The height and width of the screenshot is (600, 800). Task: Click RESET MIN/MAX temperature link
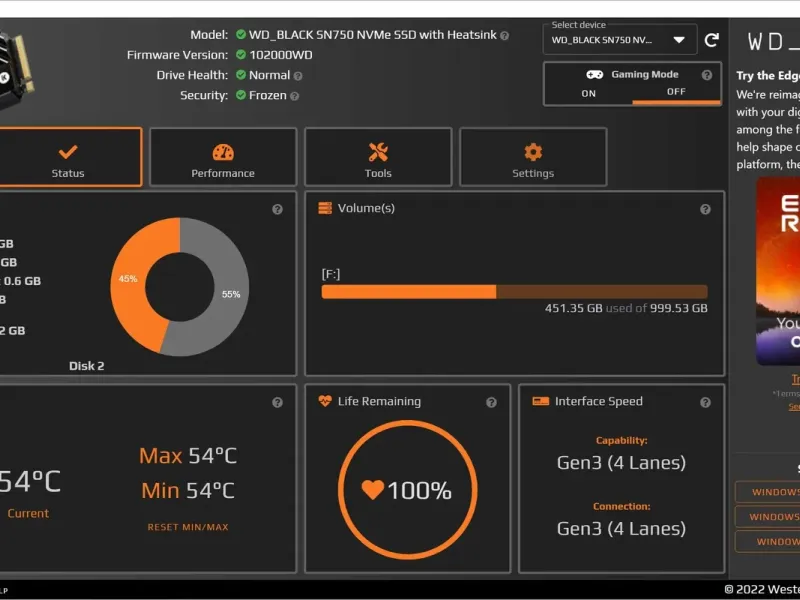pos(188,527)
